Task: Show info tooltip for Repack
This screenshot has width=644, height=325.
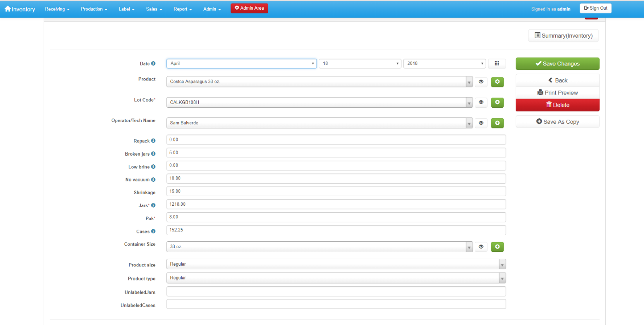Action: 153,141
